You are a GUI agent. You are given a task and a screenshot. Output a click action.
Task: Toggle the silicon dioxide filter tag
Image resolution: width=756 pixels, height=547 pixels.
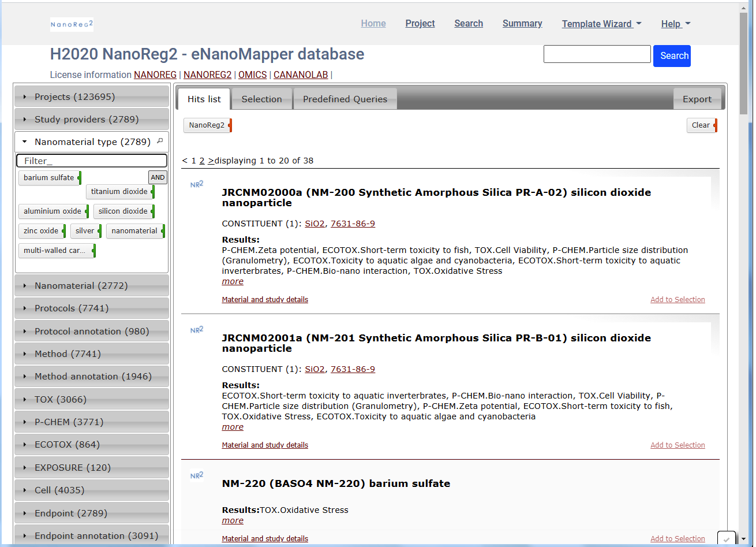[x=123, y=211]
